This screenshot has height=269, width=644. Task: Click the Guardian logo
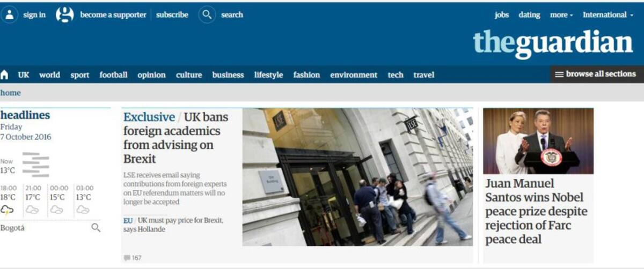click(553, 43)
